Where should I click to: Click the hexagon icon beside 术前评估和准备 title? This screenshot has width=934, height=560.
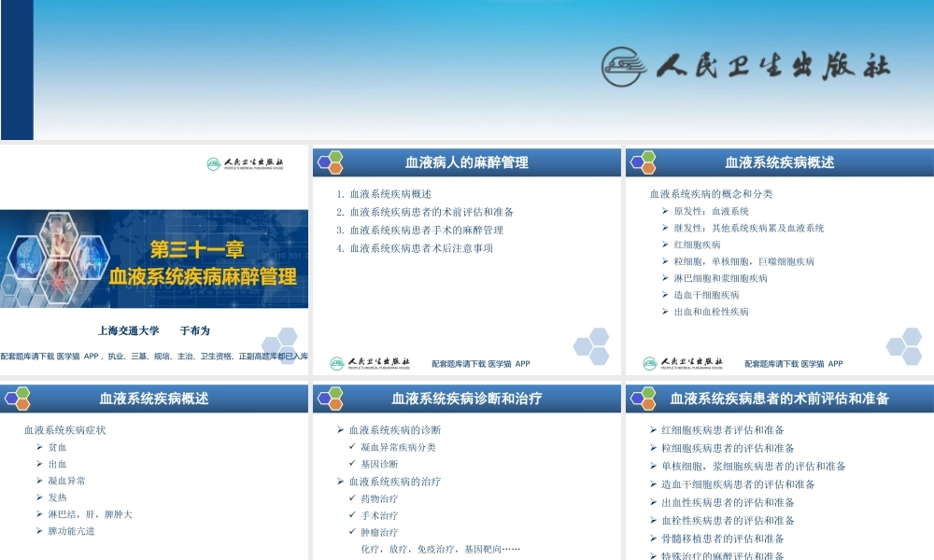tap(643, 397)
